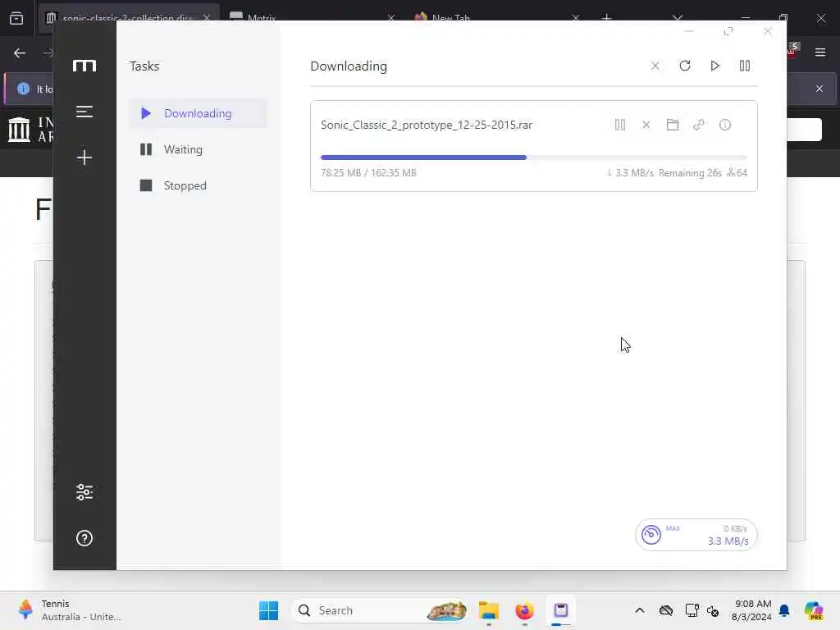
Task: Open a new Firefox tab with plus
Action: click(x=606, y=17)
